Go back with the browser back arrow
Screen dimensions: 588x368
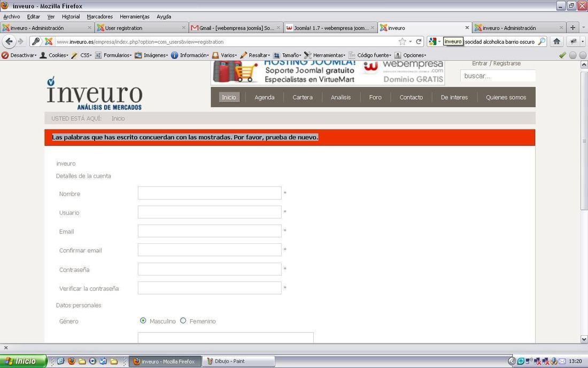pyautogui.click(x=9, y=42)
